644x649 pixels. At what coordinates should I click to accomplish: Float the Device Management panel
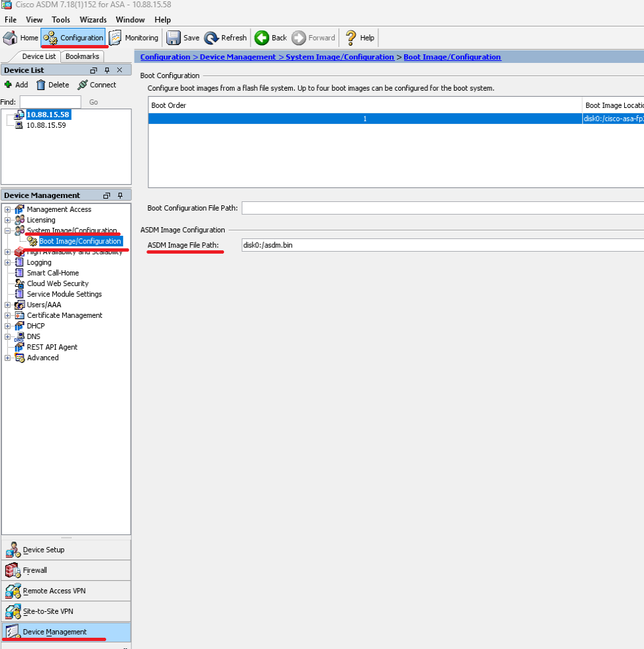point(107,195)
